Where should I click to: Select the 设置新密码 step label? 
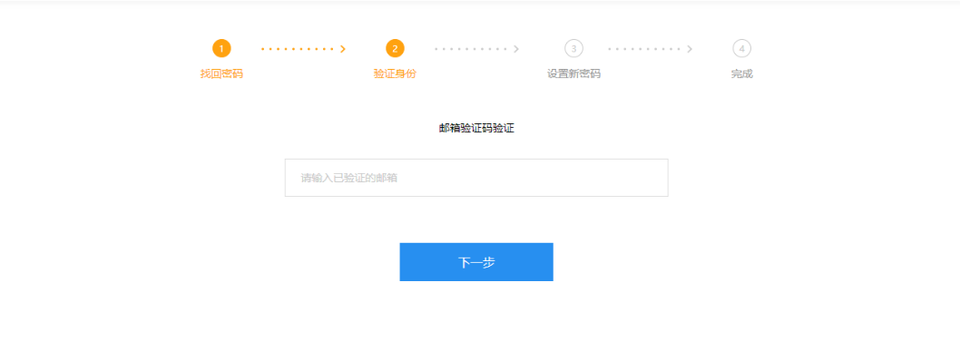click(x=573, y=73)
